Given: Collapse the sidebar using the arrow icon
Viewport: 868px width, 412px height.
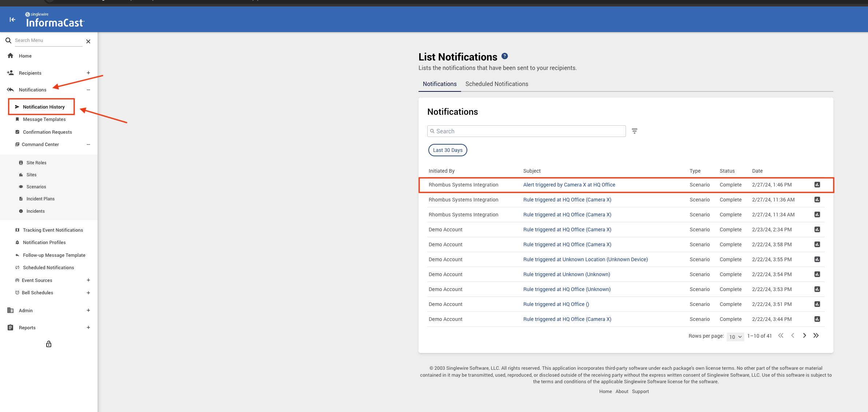Looking at the screenshot, I should tap(12, 20).
